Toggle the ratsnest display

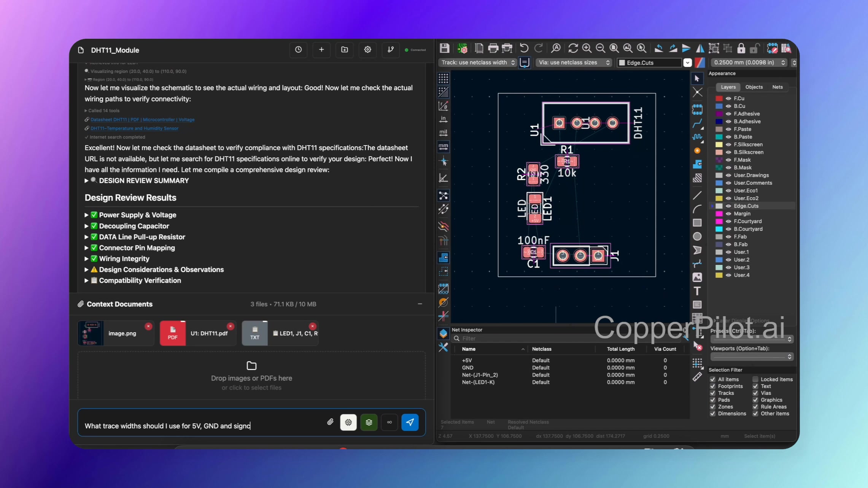(444, 196)
